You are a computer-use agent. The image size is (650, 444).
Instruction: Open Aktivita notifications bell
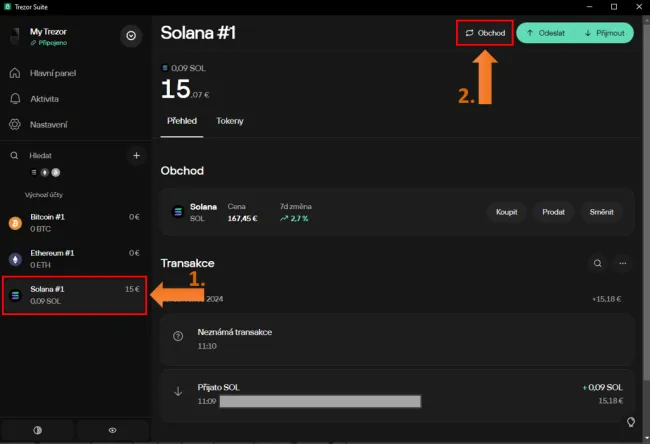coord(45,99)
